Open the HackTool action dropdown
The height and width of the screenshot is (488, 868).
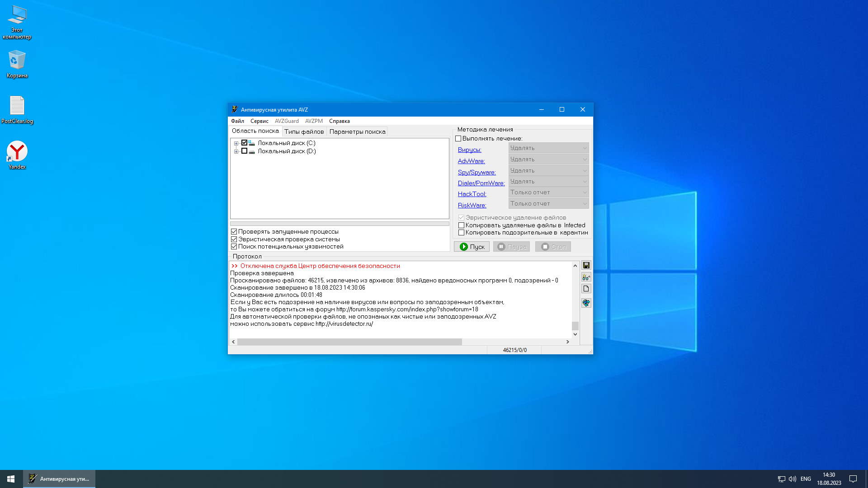click(548, 192)
